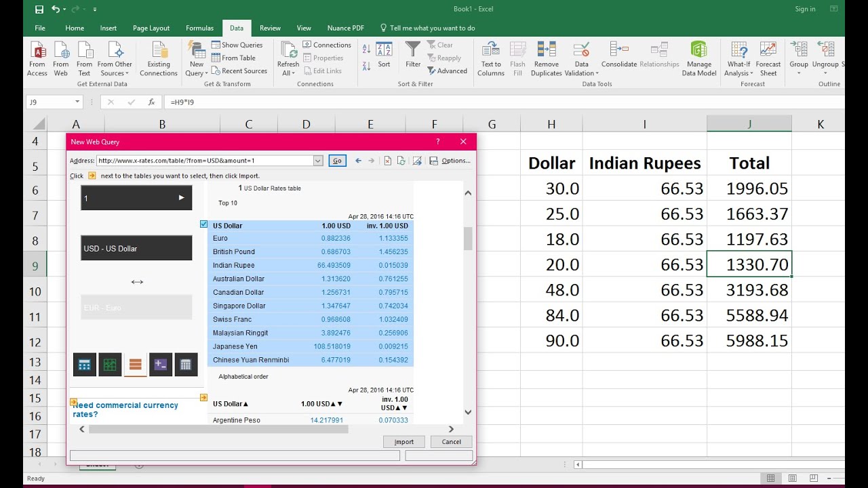Sort Z to A descending icon
The height and width of the screenshot is (488, 868).
366,65
